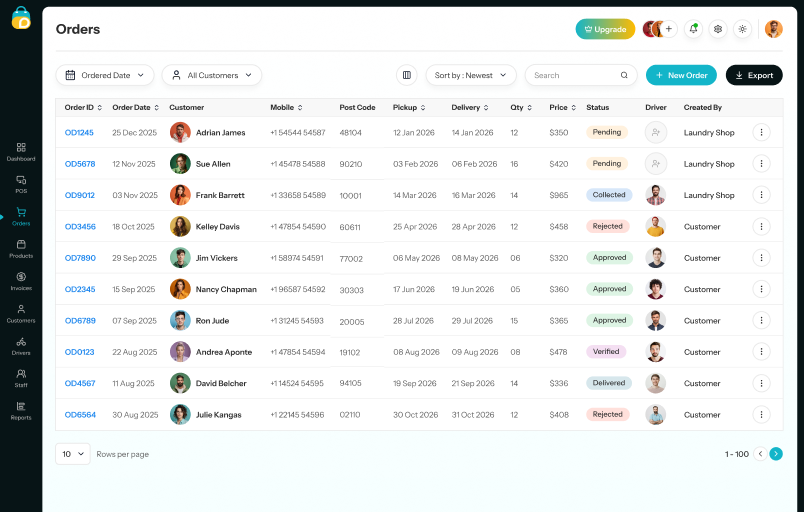
Task: Open the more options menu for order OD3456
Action: click(x=761, y=227)
